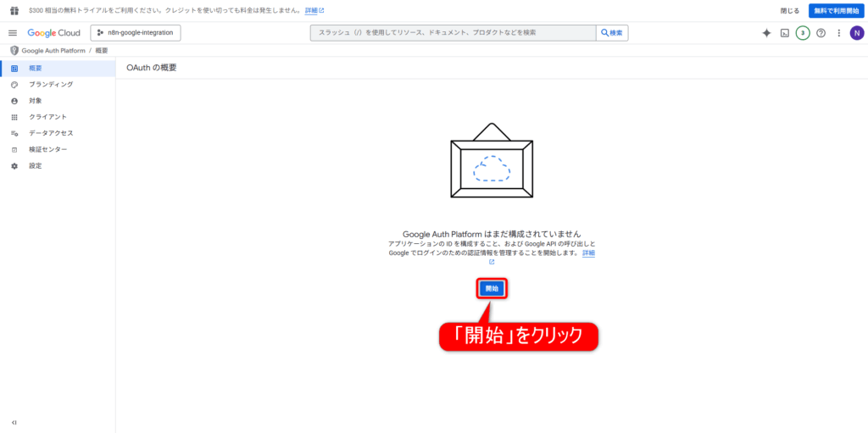Activate the Cloud Shell terminal icon
Image resolution: width=868 pixels, height=433 pixels.
point(785,33)
